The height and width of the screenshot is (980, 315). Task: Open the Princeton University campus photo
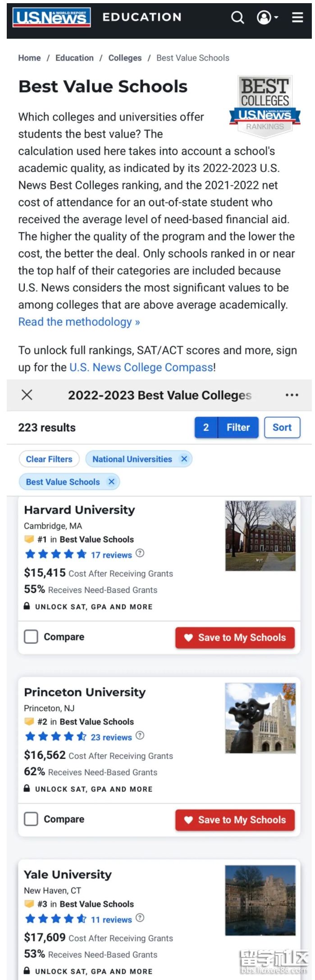click(260, 718)
